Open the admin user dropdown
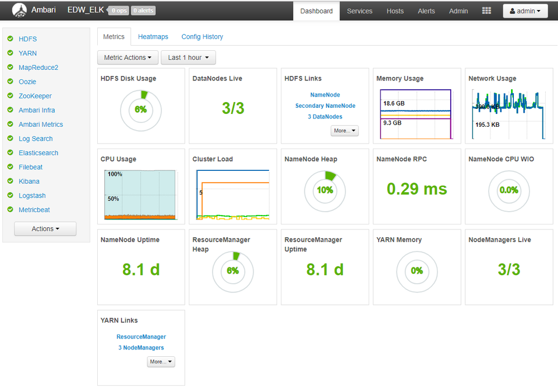Image resolution: width=558 pixels, height=392 pixels. [x=525, y=11]
